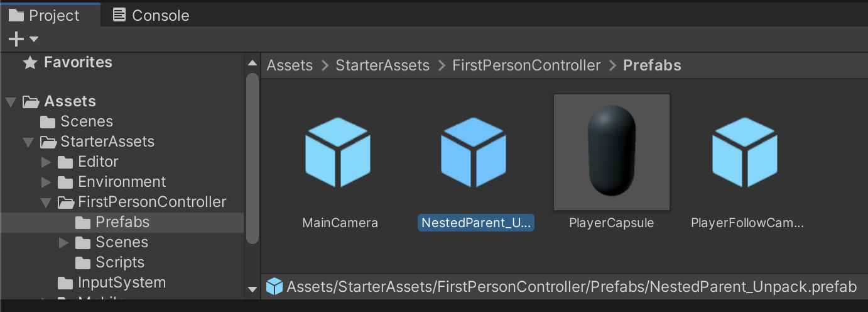Click the Favorites star icon

tap(30, 62)
